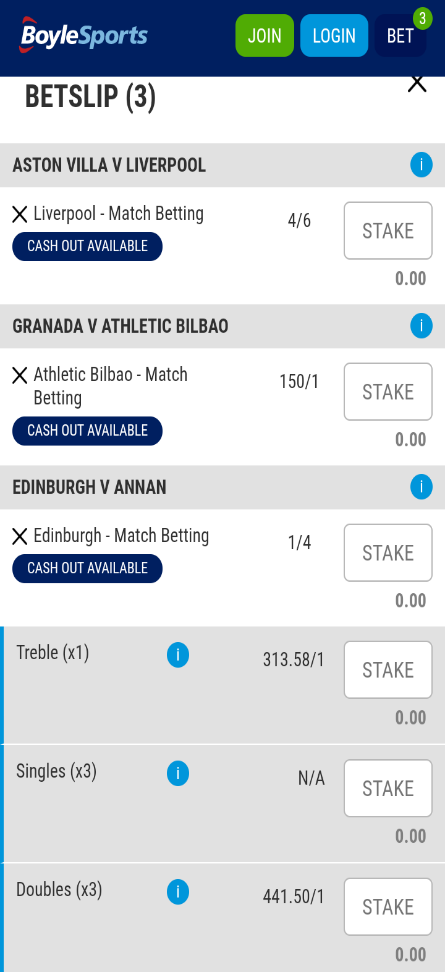Open info for Granada v Athletic Bilbao
The width and height of the screenshot is (445, 972).
(421, 326)
